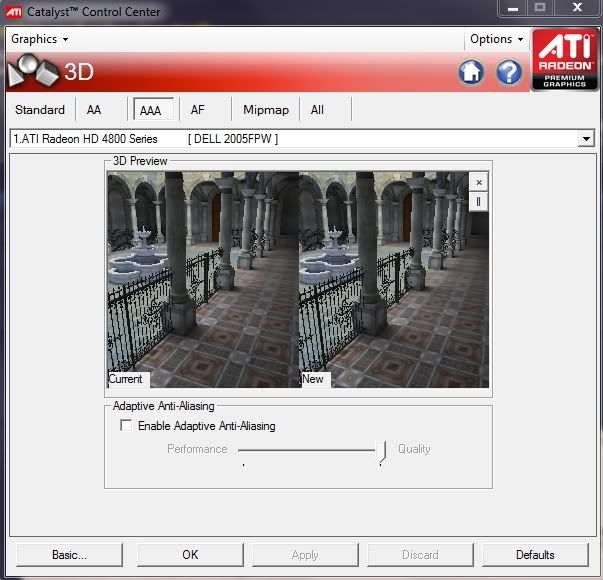603x580 pixels.
Task: Click the ATI Radeon Premium Graphics logo
Action: [565, 60]
